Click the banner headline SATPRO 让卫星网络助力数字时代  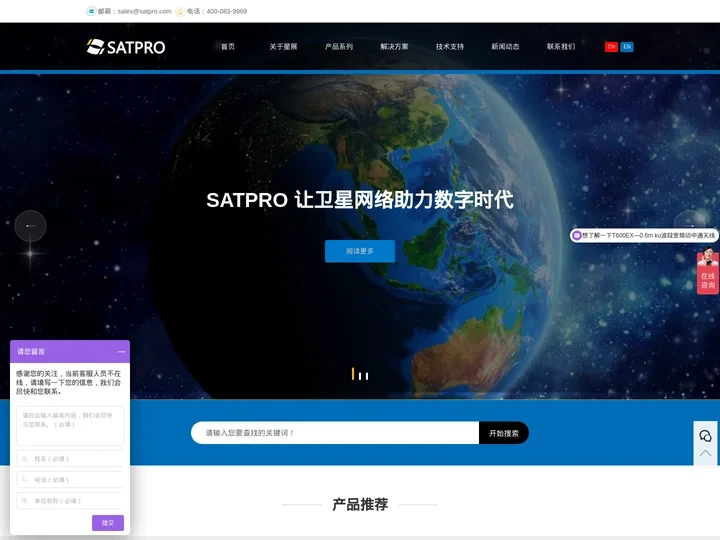point(360,200)
